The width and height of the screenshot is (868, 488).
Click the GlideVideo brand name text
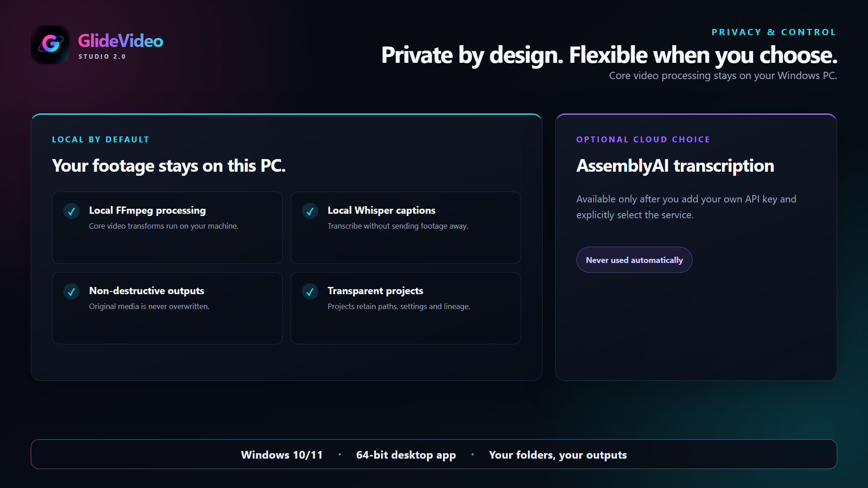click(121, 41)
